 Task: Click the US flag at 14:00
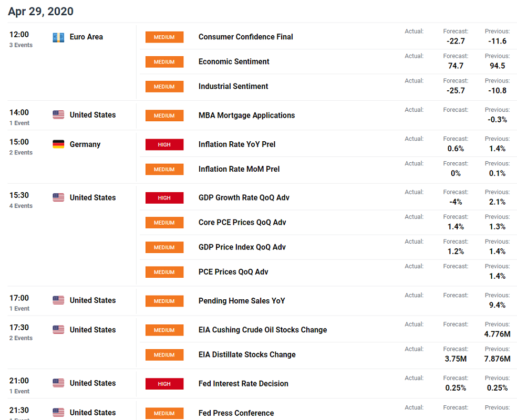click(x=58, y=114)
